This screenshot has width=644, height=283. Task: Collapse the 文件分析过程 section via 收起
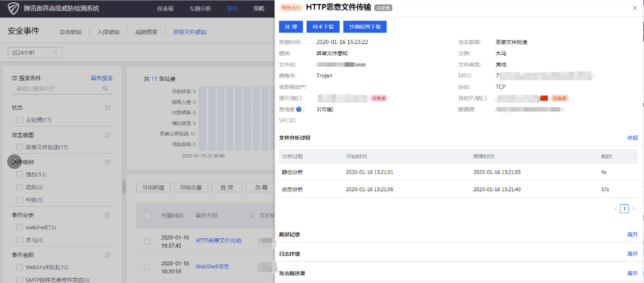tap(632, 138)
